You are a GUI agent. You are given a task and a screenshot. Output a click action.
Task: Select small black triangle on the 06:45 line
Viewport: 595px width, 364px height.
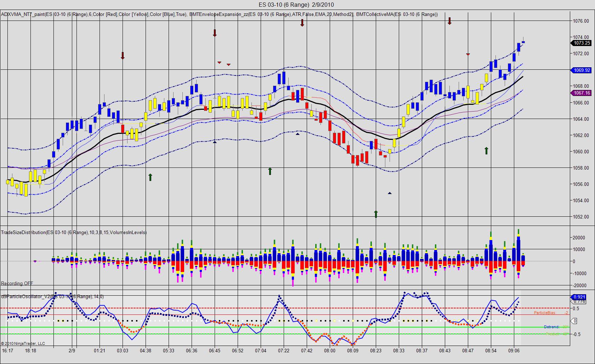pos(215,142)
